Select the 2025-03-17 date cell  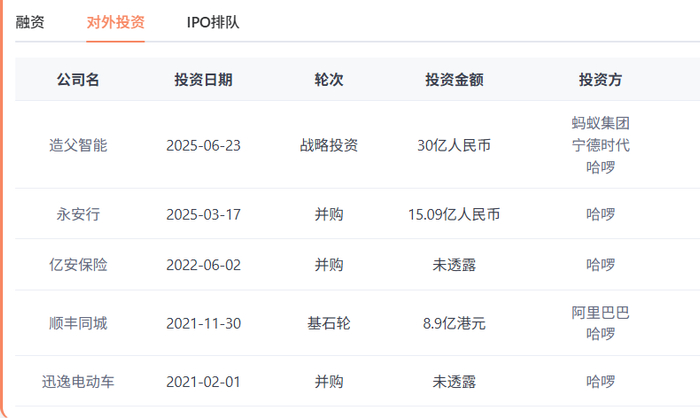click(203, 214)
